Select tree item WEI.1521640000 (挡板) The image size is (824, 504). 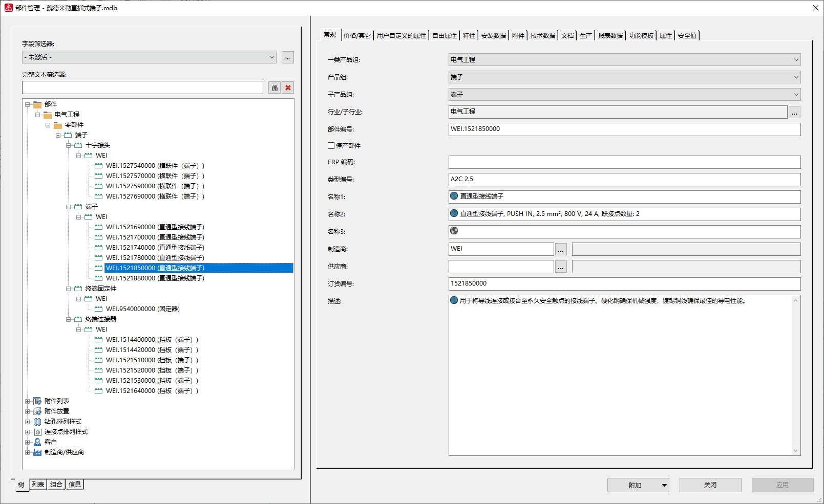[152, 391]
